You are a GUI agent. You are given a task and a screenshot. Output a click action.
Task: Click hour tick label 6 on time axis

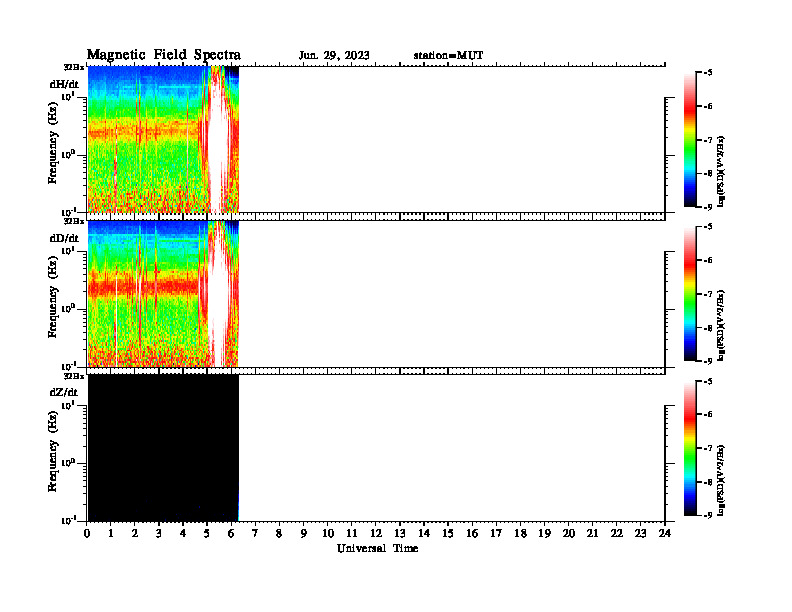(231, 533)
